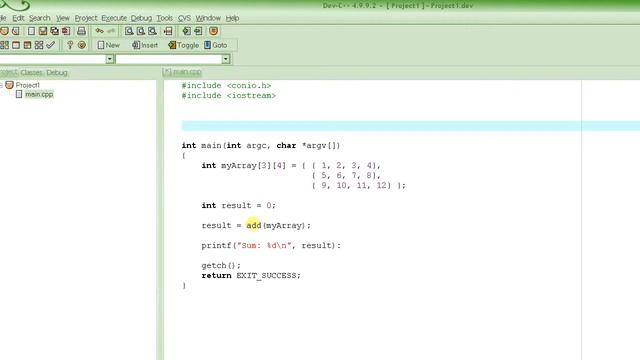Click the highlighted empty current line
This screenshot has width=640, height=360.
(410, 125)
